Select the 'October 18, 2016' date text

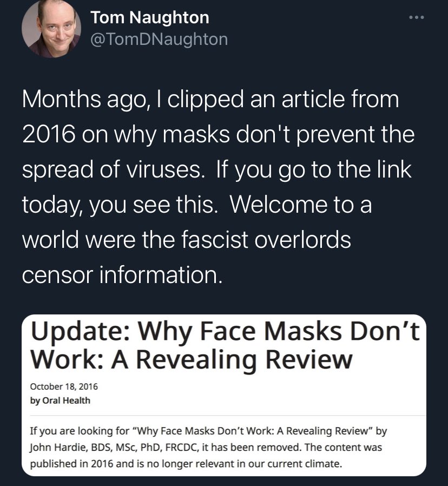pos(64,386)
